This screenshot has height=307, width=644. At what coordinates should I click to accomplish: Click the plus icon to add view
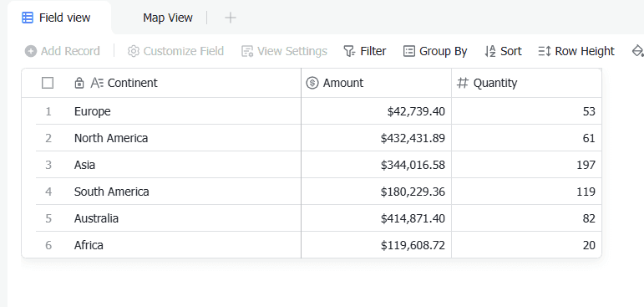[x=231, y=18]
